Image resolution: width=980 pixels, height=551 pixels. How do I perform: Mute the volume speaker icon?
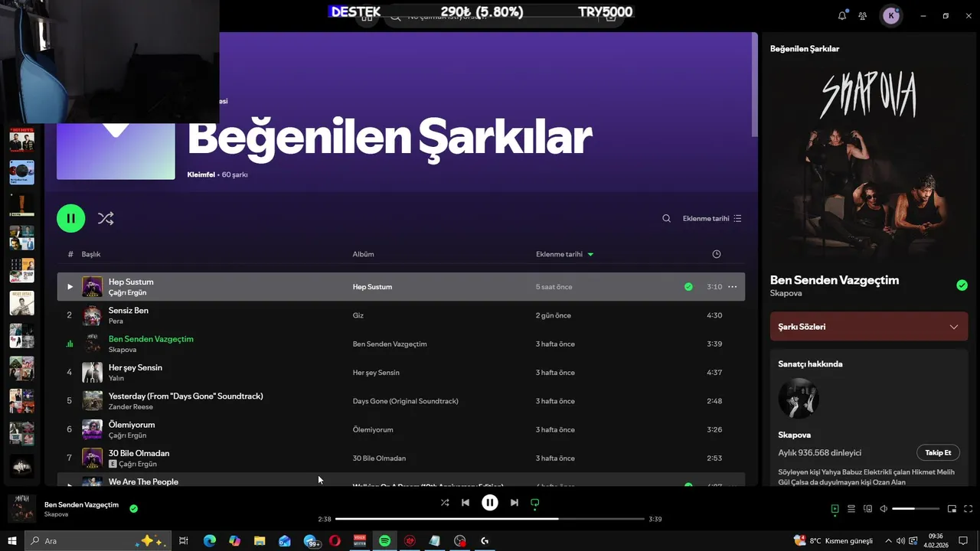pos(884,509)
